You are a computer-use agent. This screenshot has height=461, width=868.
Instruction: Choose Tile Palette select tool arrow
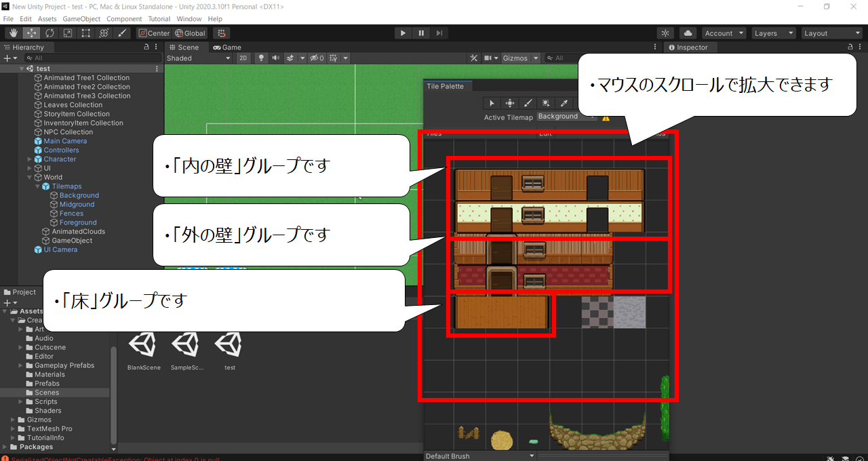click(492, 103)
